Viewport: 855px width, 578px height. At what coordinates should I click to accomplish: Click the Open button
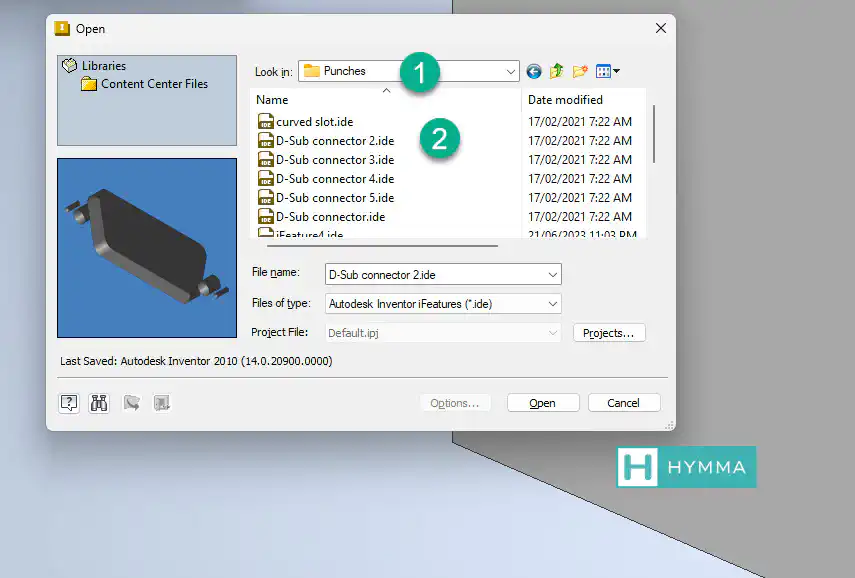pyautogui.click(x=543, y=403)
